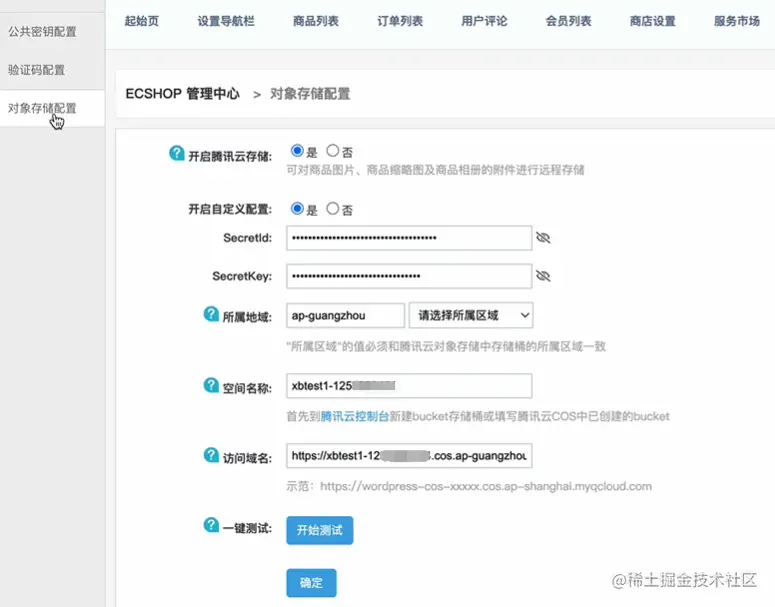Image resolution: width=775 pixels, height=607 pixels.
Task: Click help icon beside 一键测试
Action: pos(211,525)
